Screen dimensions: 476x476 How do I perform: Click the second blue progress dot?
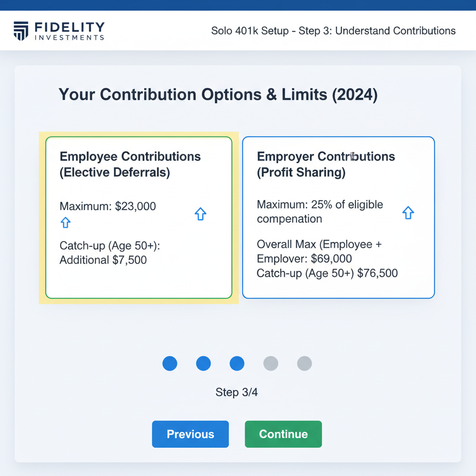[203, 364]
